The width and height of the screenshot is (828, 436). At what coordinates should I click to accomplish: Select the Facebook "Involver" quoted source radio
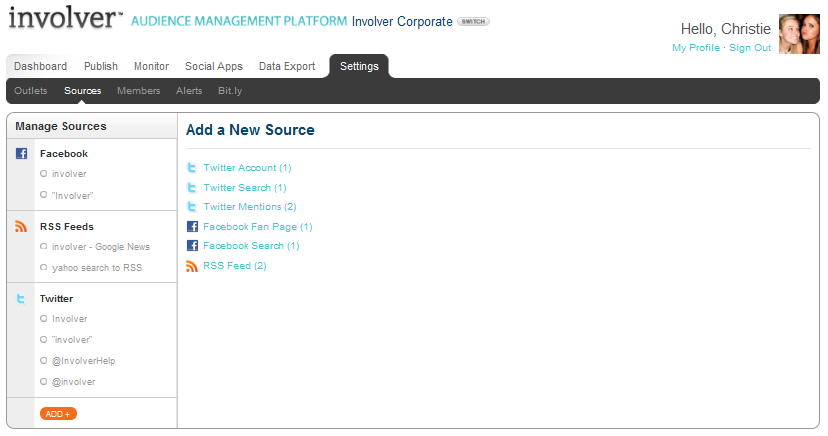[x=43, y=195]
